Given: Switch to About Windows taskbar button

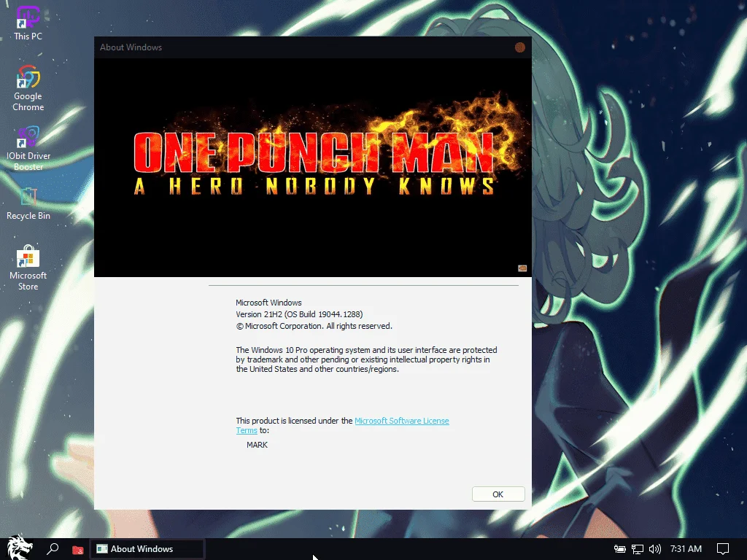Looking at the screenshot, I should 147,549.
